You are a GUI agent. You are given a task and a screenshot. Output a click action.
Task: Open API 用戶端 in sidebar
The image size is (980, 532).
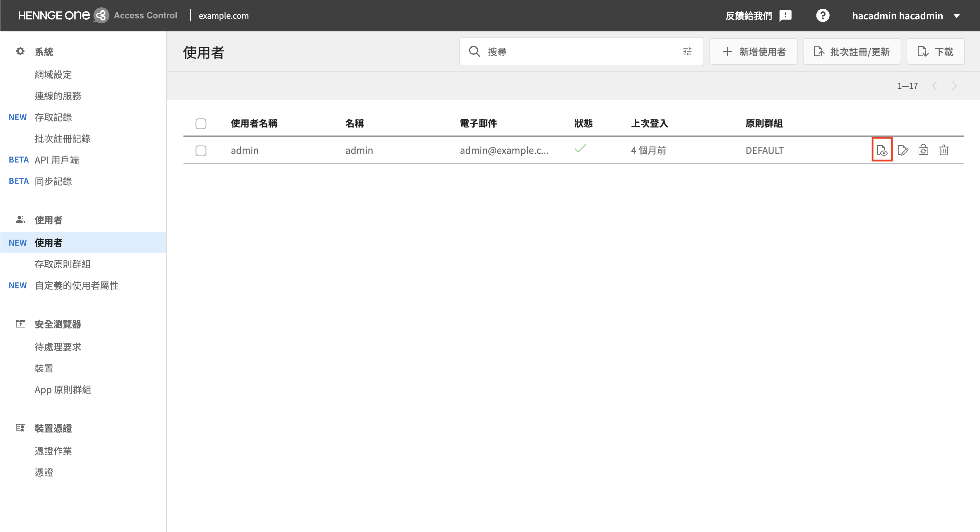coord(57,160)
